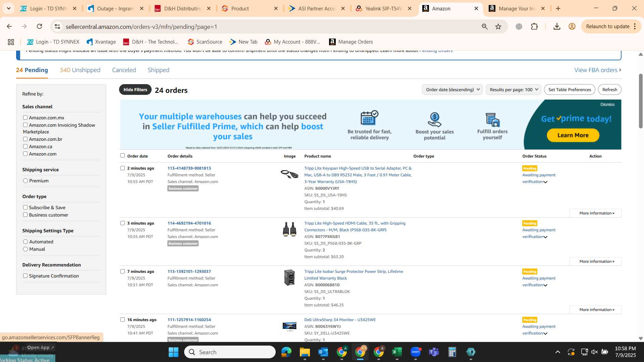Open a new browser tab with plus icon
The image size is (644, 362).
coord(558,8)
